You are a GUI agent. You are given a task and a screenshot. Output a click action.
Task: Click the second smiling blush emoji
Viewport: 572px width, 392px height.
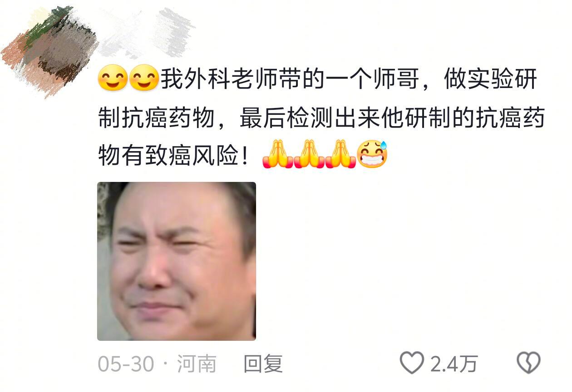click(144, 79)
